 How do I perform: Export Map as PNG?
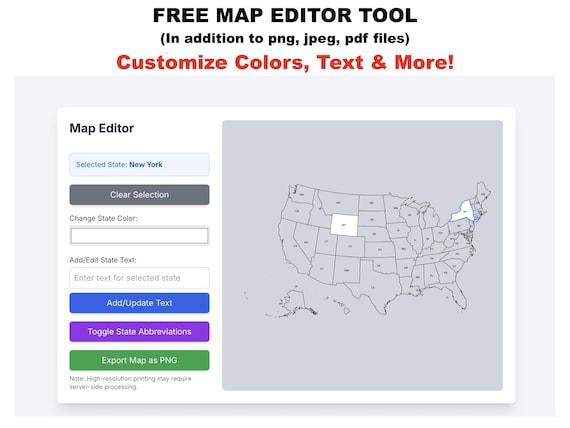pyautogui.click(x=139, y=360)
